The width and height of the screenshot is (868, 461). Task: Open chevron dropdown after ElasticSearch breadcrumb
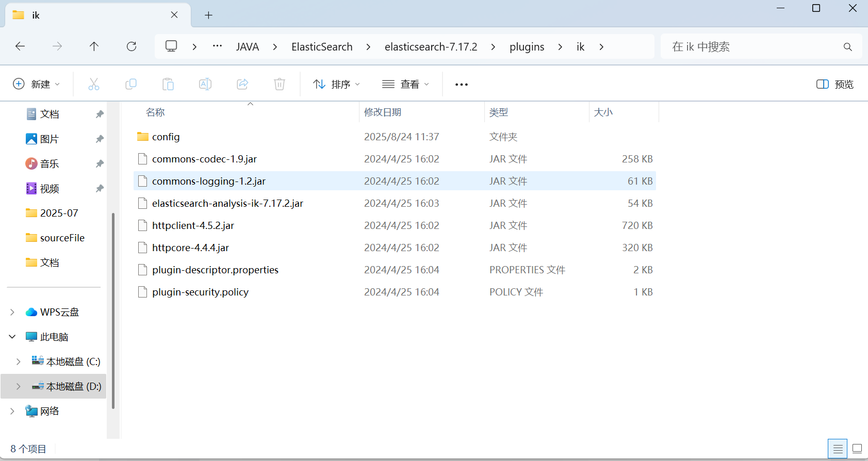coord(368,47)
